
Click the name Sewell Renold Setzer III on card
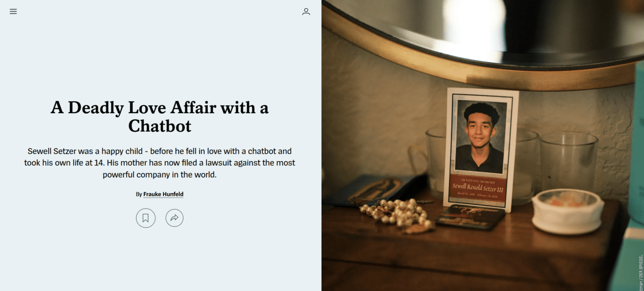pyautogui.click(x=477, y=187)
